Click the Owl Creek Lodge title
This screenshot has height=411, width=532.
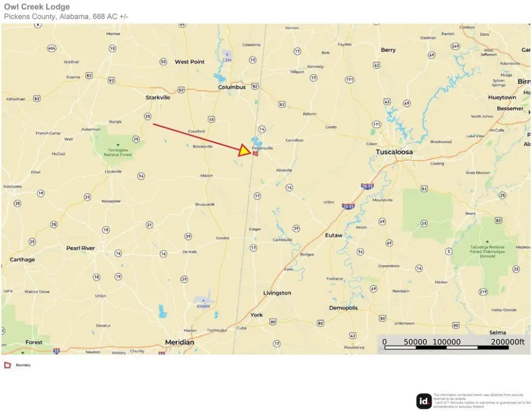[37, 7]
